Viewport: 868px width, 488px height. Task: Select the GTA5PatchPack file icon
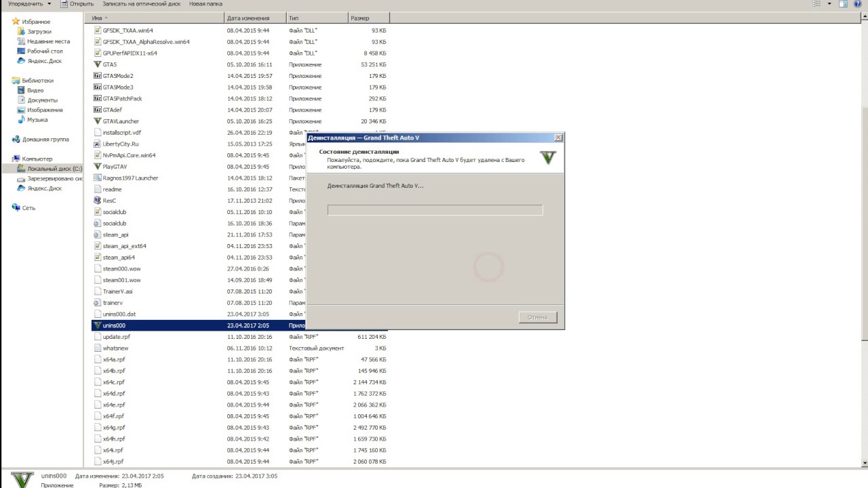coord(97,98)
